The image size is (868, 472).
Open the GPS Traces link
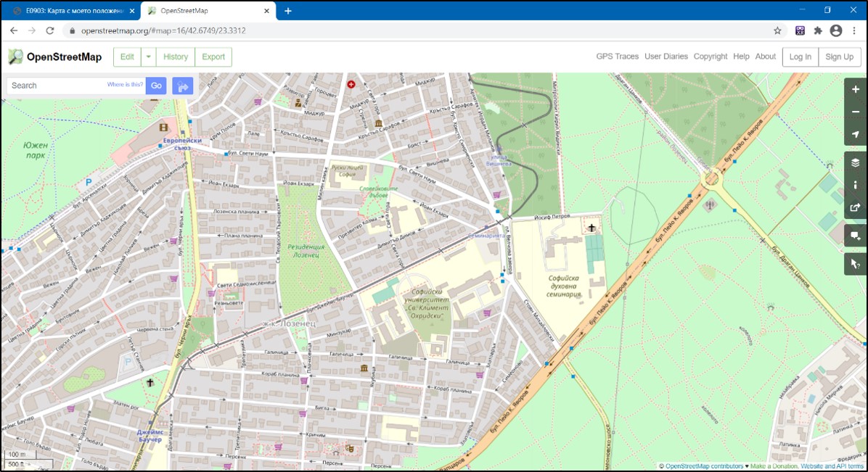pyautogui.click(x=617, y=57)
